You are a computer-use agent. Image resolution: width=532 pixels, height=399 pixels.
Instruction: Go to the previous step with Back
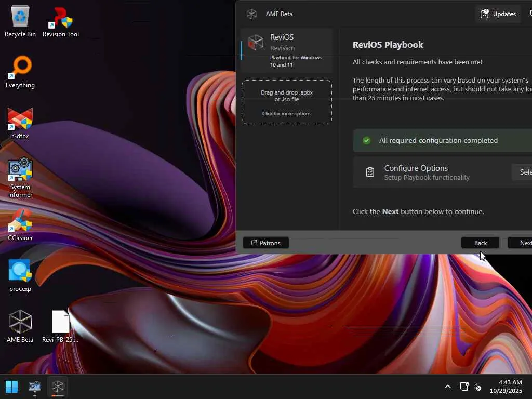480,243
